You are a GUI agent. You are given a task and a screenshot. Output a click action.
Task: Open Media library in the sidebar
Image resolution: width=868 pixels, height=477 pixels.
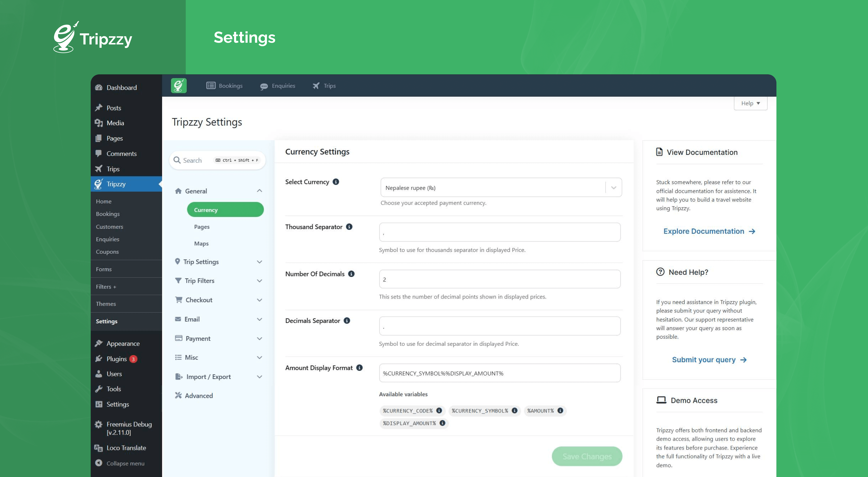126,123
